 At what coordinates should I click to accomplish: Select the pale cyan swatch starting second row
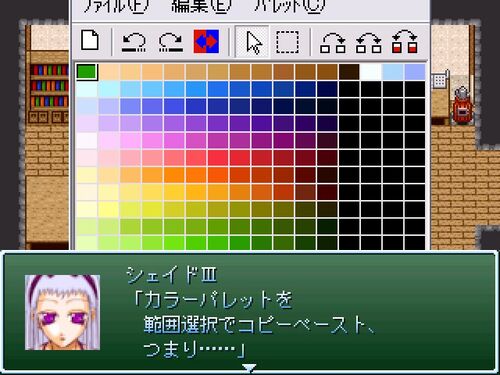coord(86,89)
